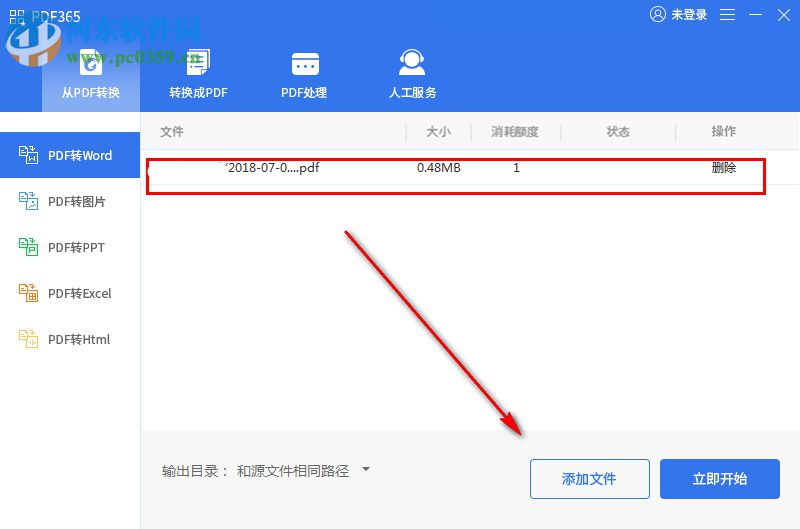This screenshot has height=529, width=800.
Task: Click the 消耗额度 column header
Action: click(x=515, y=132)
